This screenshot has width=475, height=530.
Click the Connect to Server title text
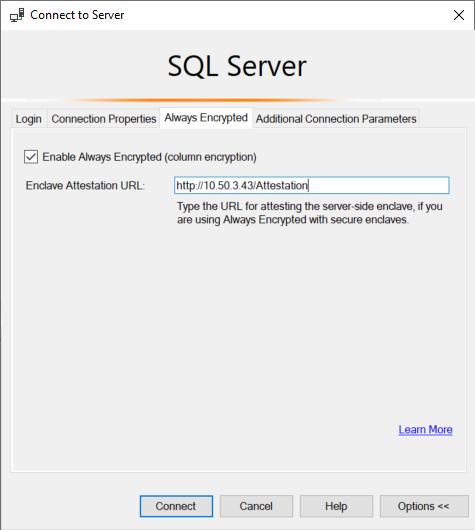[x=77, y=15]
